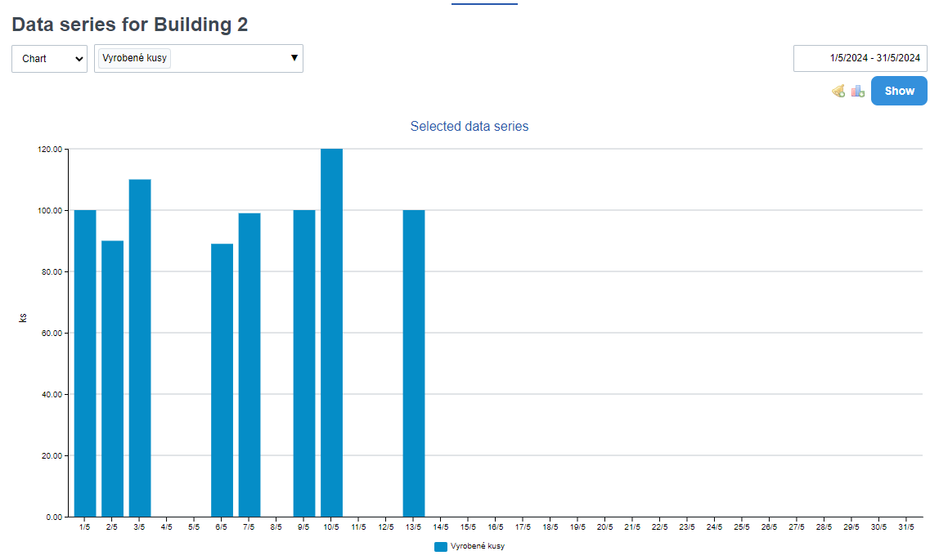Screen dimensions: 930x560
Task: Click the 13/5 bar
Action: (x=414, y=363)
